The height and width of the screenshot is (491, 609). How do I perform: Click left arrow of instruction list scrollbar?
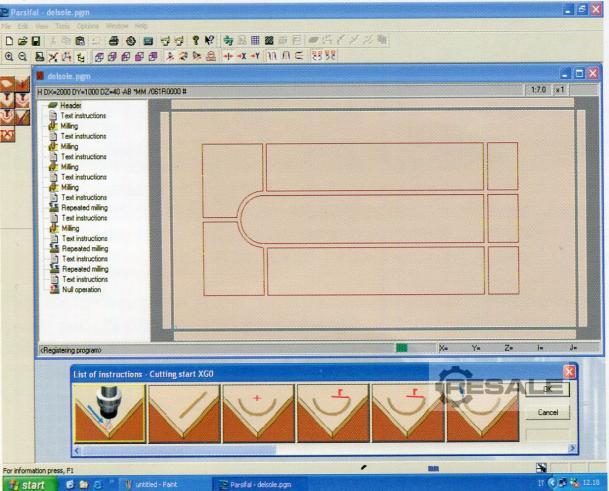(x=77, y=451)
